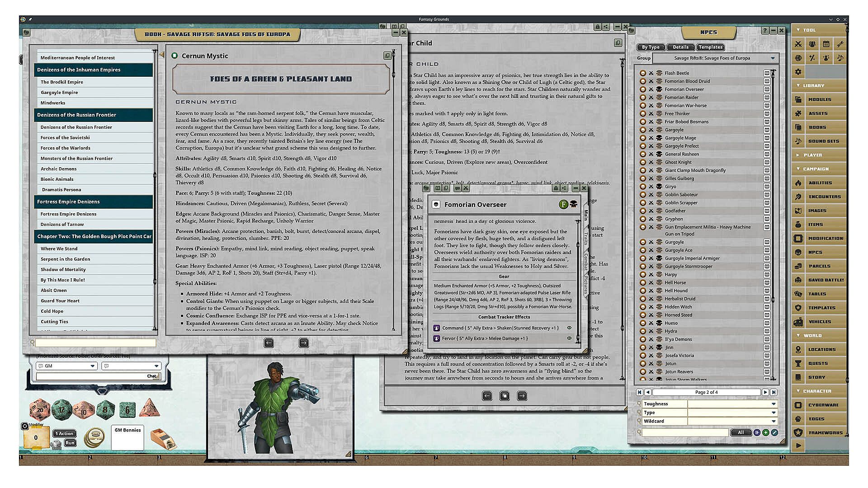Open the Quests trophy icon
Screen dimensions: 868x488
pyautogui.click(x=798, y=363)
